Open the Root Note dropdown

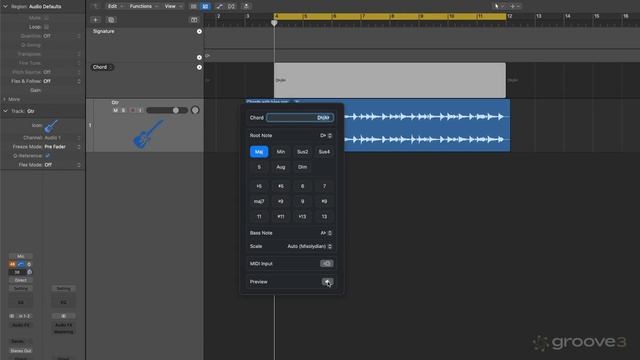(326, 136)
